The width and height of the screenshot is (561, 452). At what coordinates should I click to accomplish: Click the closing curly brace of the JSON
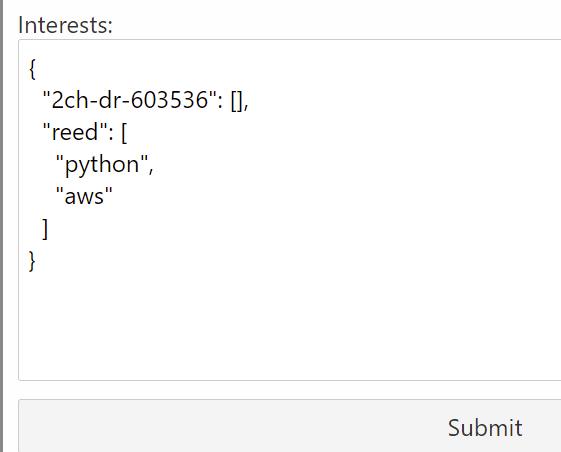coord(32,261)
